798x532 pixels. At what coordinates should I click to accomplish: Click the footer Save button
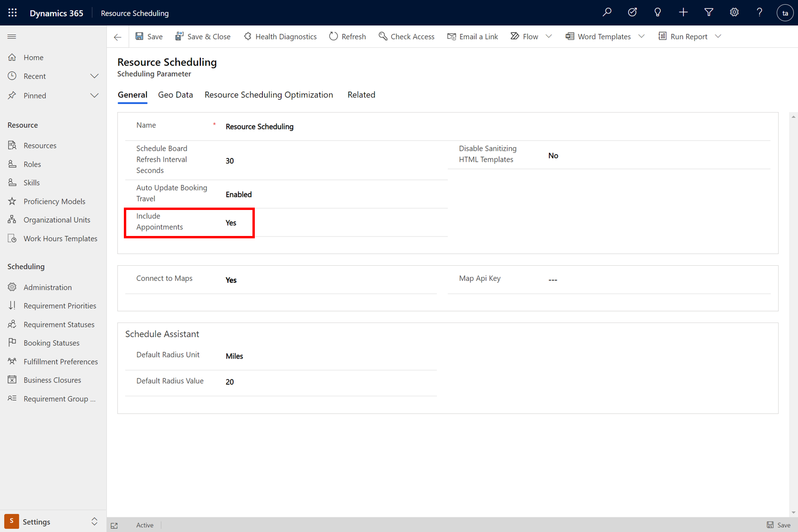779,525
